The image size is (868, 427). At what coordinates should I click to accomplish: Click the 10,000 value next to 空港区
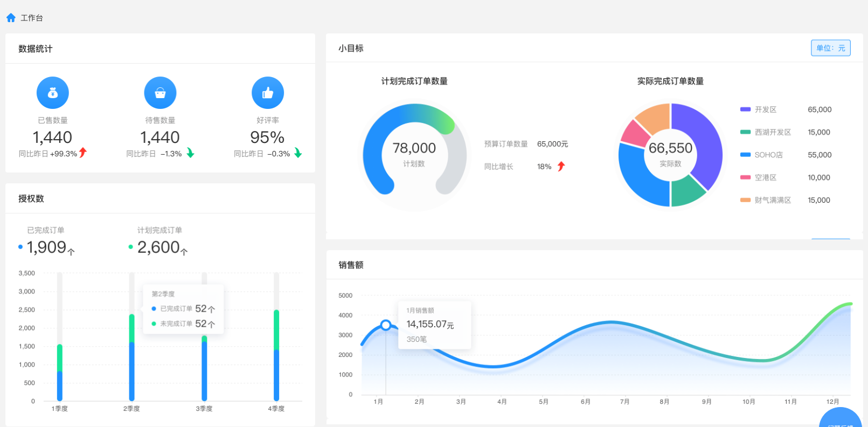pos(819,177)
